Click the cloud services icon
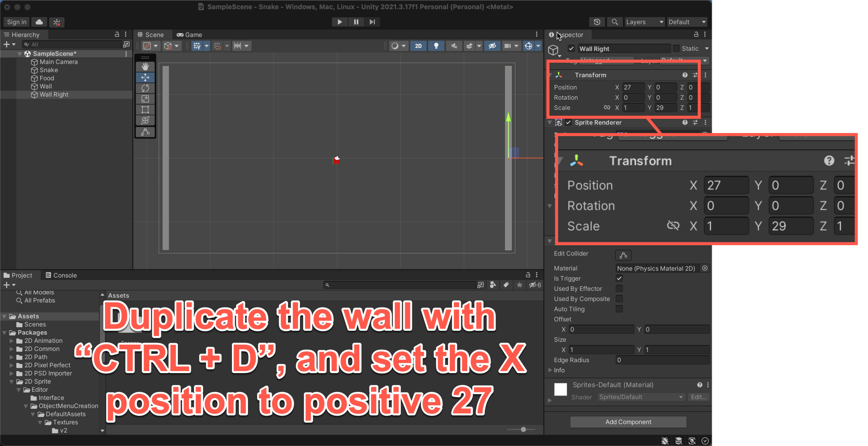 click(39, 22)
